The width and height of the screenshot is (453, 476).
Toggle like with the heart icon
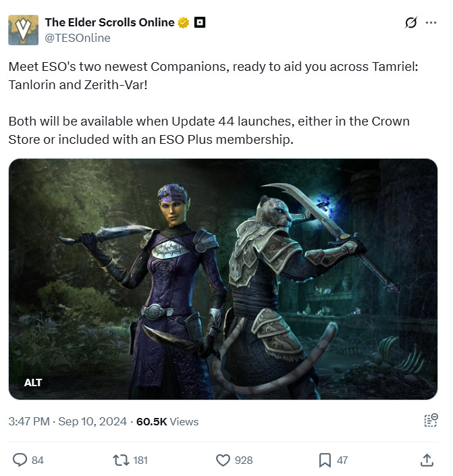[x=223, y=460]
